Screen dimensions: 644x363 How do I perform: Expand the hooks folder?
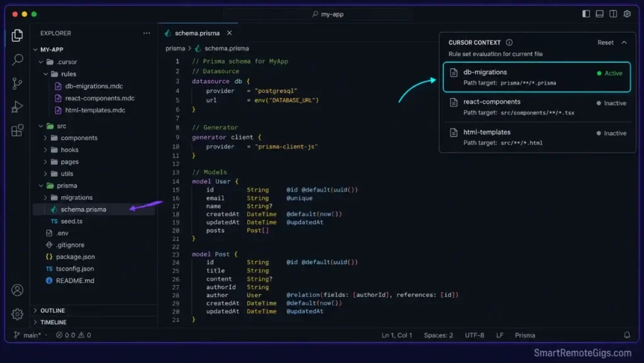pos(45,150)
